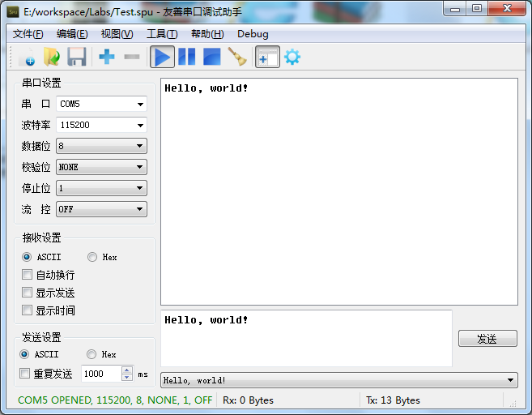Open the 文件(F) menu
Viewport: 532px width, 415px height.
(28, 34)
